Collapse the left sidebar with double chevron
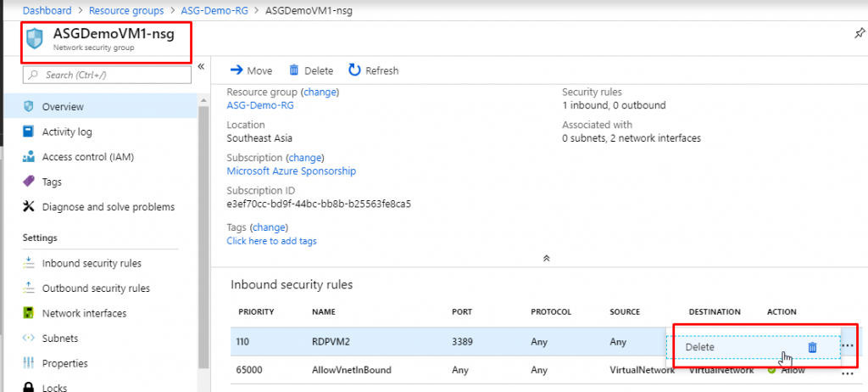Viewport: 868px width, 392px height. pyautogui.click(x=201, y=66)
